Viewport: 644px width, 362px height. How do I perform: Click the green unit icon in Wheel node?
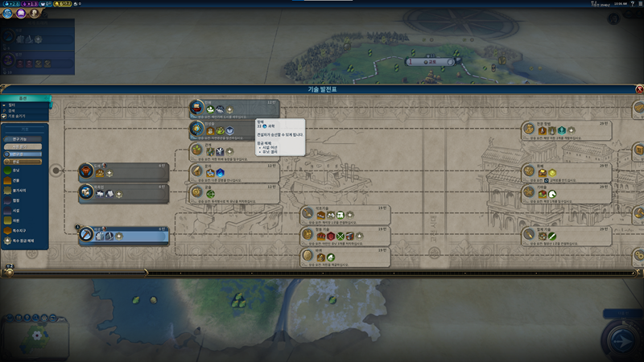[331, 257]
